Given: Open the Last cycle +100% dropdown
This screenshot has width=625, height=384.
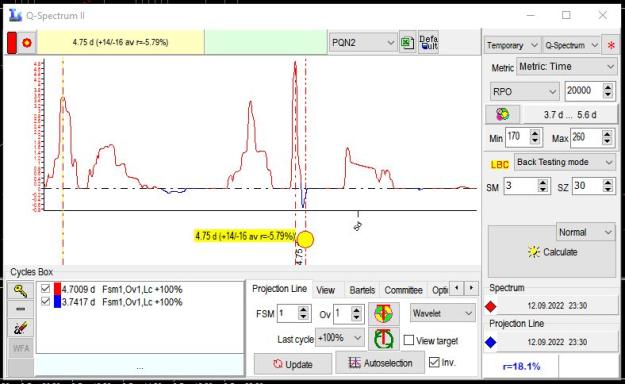Looking at the screenshot, I should 339,338.
